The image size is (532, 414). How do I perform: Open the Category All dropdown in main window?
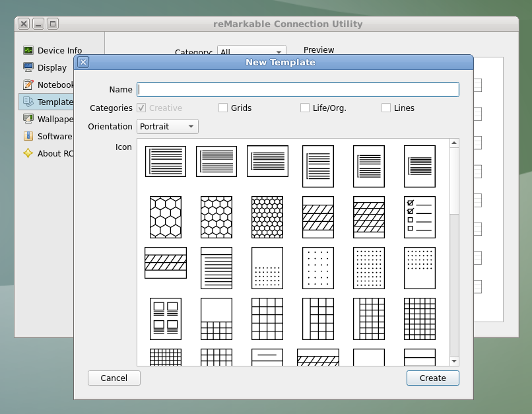251,50
